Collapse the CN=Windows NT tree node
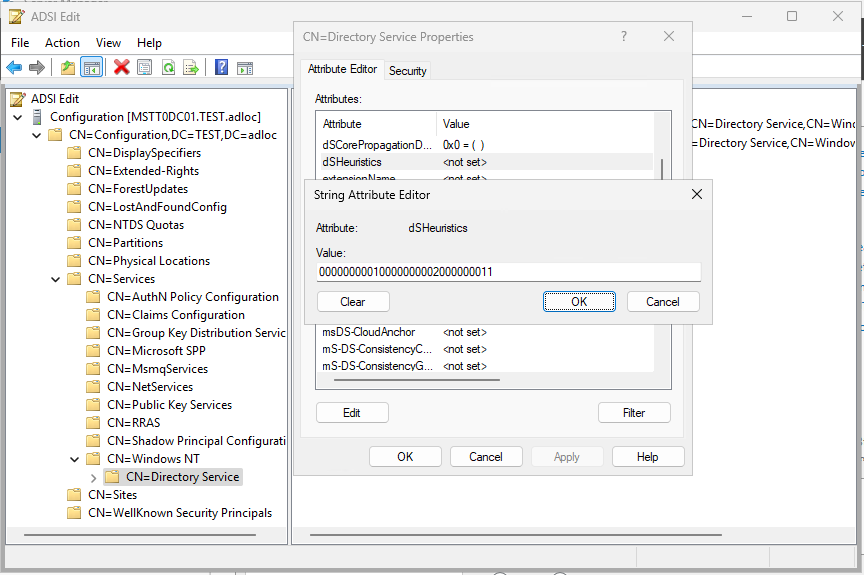This screenshot has height=575, width=864. [x=75, y=459]
